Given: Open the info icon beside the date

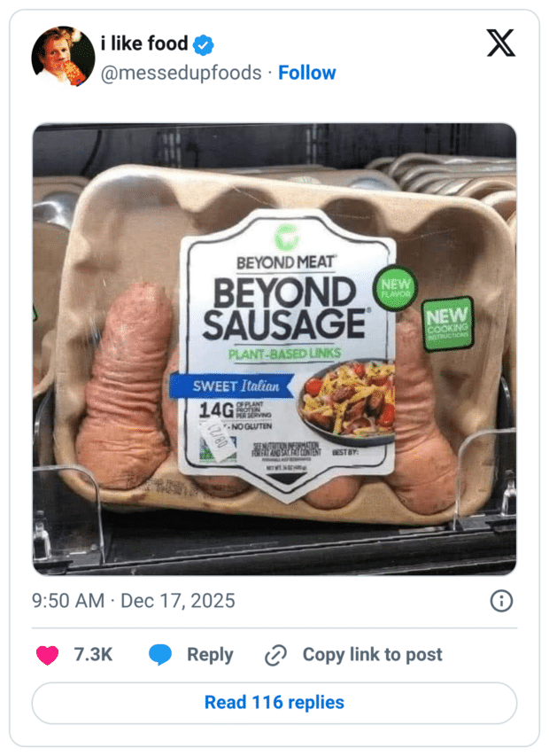Looking at the screenshot, I should click(501, 601).
